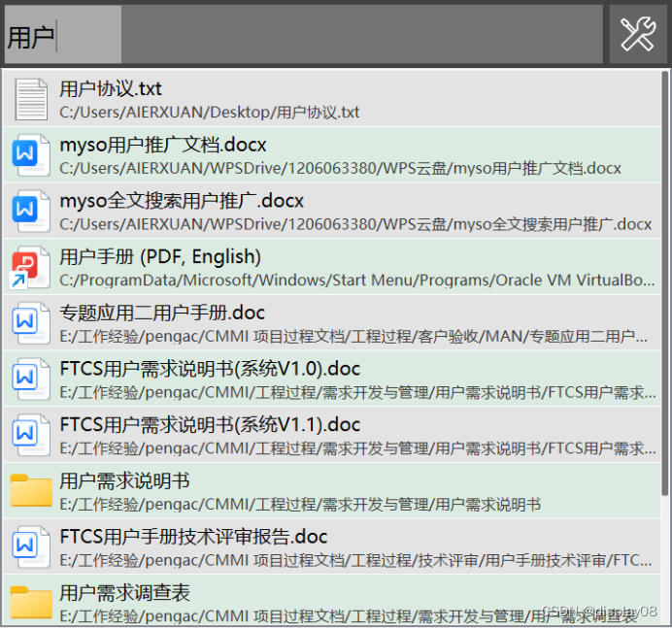Select result 用户手册 (PDF, English)

coord(160,257)
